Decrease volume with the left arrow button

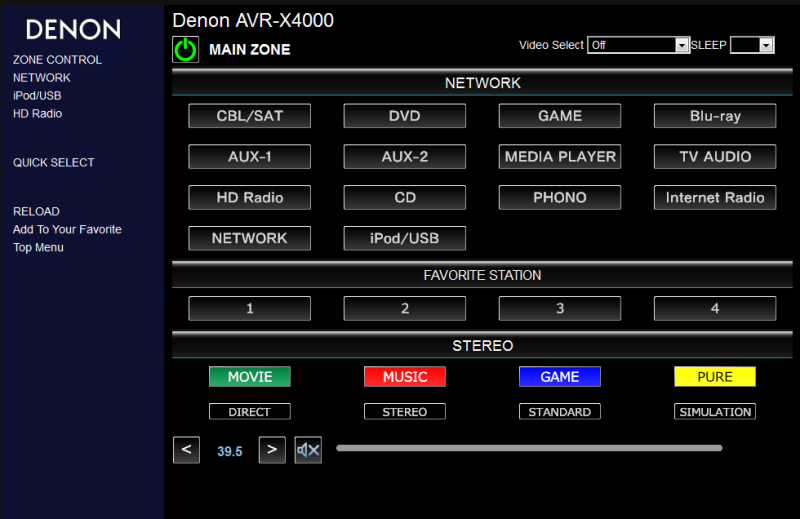point(186,450)
